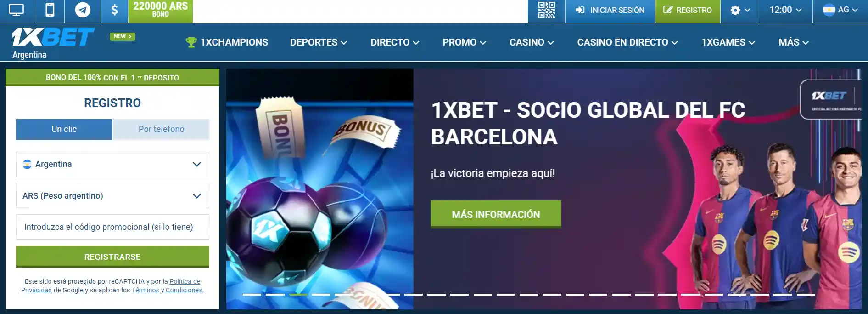This screenshot has width=868, height=314.
Task: Click the dollar sign payments icon
Action: [115, 10]
